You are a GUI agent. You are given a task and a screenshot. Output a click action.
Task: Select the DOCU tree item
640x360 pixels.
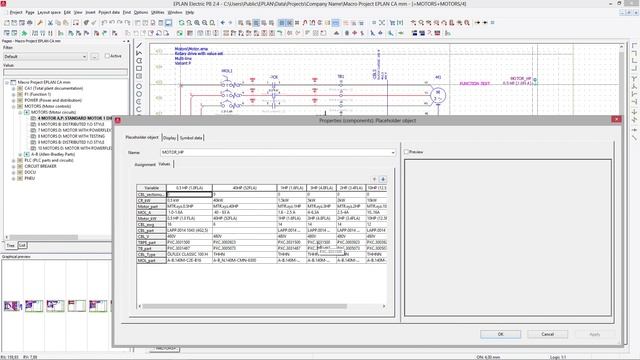(30, 173)
